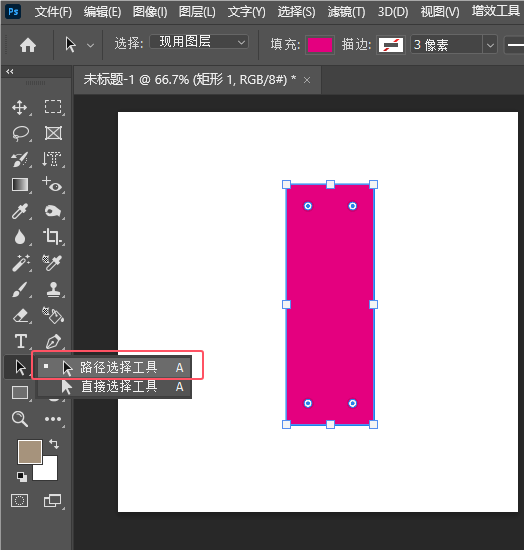Select the Eraser tool

(21, 315)
